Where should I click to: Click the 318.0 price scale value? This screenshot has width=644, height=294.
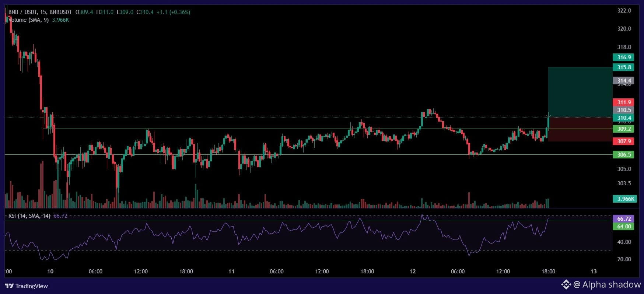coord(624,47)
